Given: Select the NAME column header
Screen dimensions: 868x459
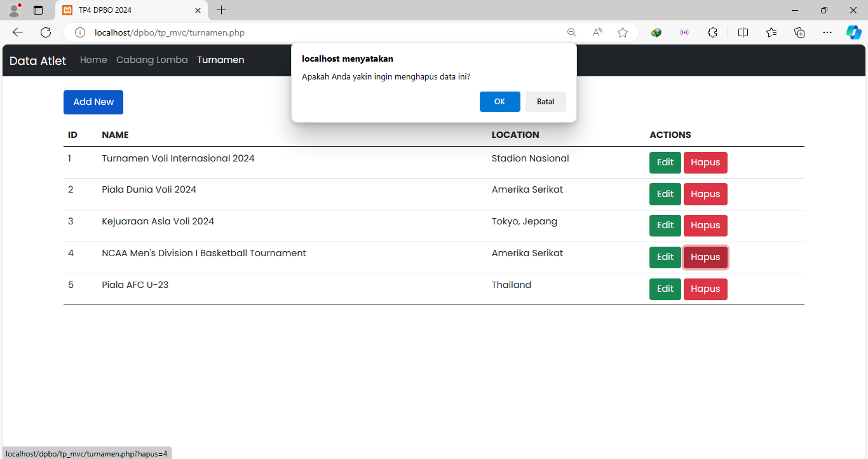Looking at the screenshot, I should [115, 135].
